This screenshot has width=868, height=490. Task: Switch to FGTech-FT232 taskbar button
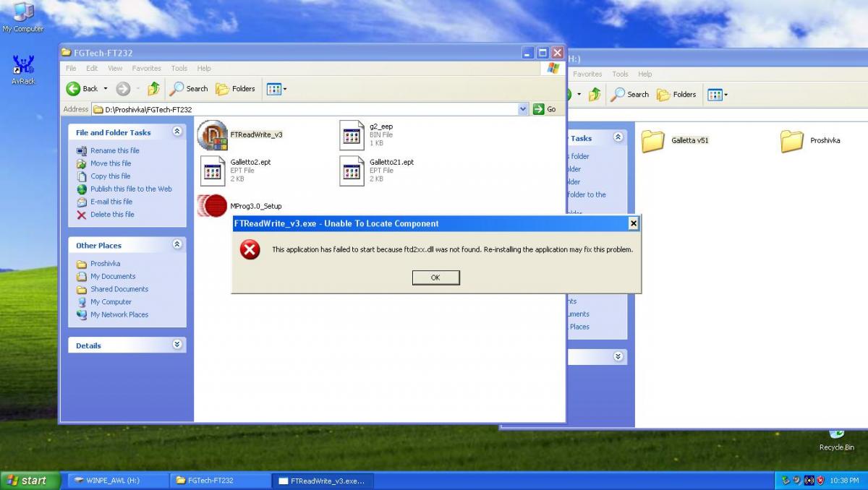[x=221, y=481]
